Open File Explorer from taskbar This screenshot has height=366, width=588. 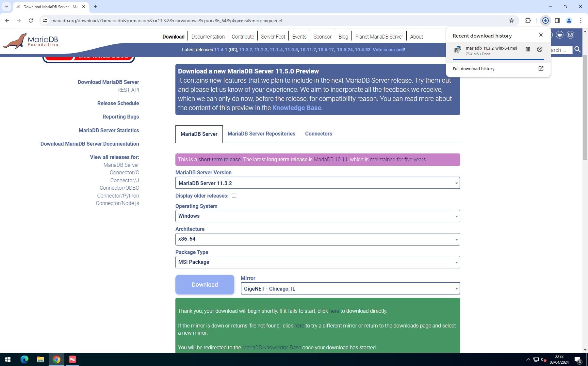tap(40, 359)
